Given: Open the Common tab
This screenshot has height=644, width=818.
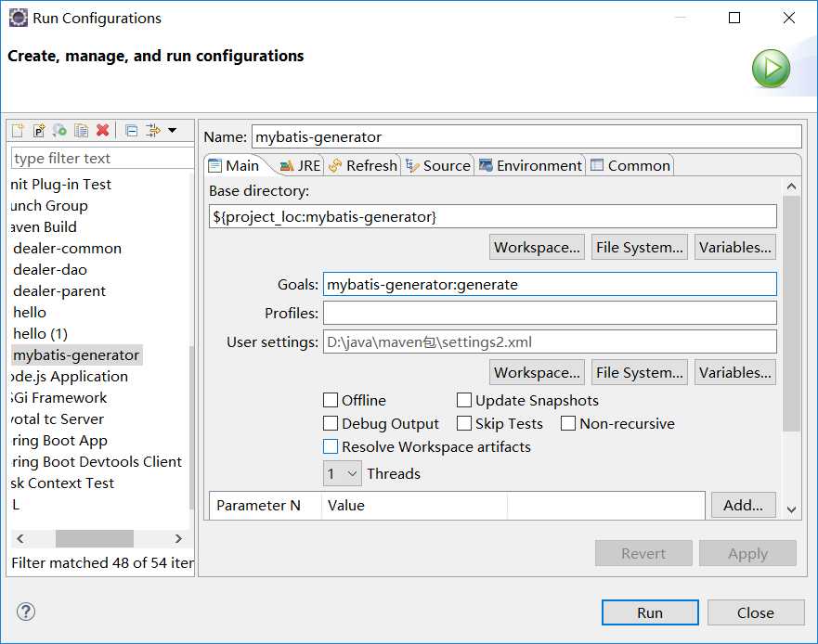Looking at the screenshot, I should coord(630,166).
